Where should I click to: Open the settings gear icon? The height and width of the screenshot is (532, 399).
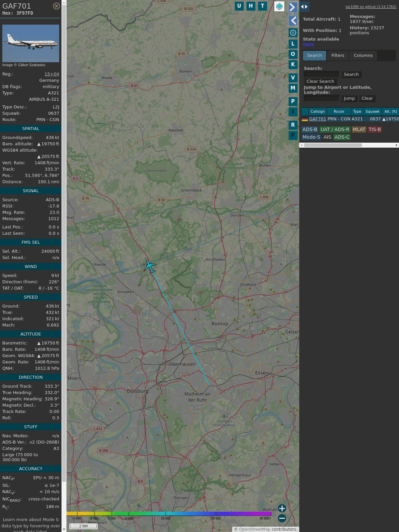(x=293, y=33)
